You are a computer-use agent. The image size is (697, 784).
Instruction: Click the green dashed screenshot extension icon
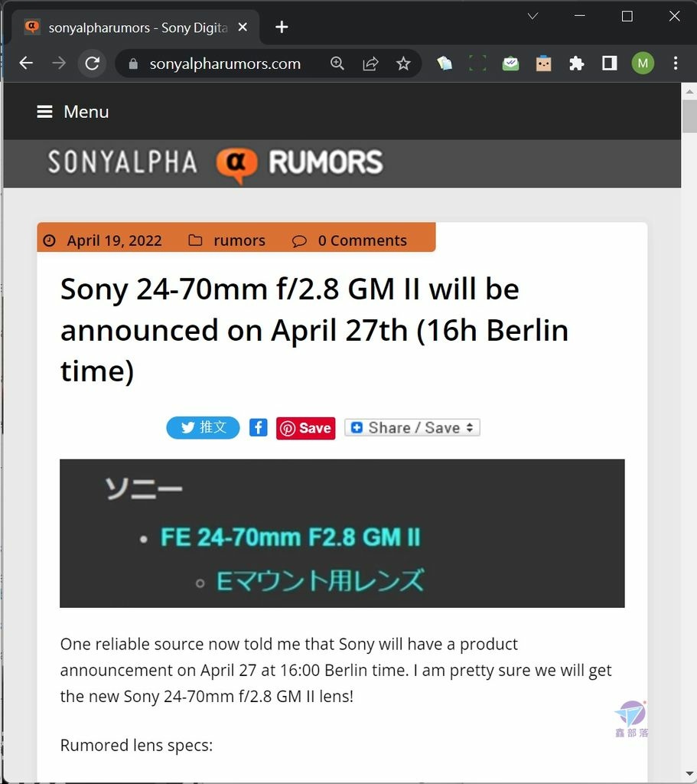point(477,64)
